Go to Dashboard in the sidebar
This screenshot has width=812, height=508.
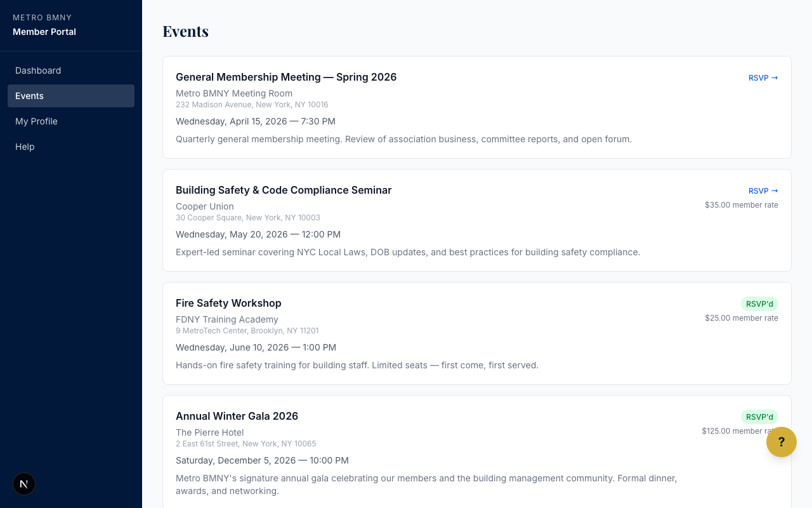(x=38, y=70)
